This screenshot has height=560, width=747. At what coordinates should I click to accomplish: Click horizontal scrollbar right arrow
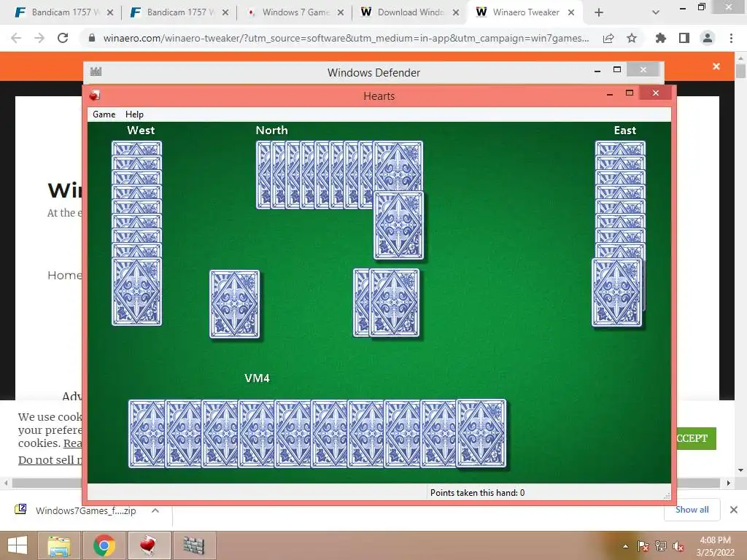coord(729,483)
